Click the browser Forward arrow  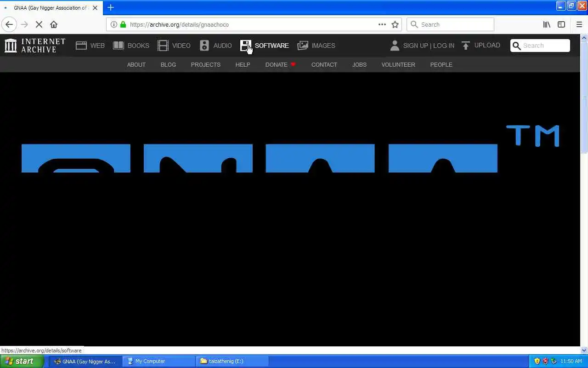pos(24,24)
